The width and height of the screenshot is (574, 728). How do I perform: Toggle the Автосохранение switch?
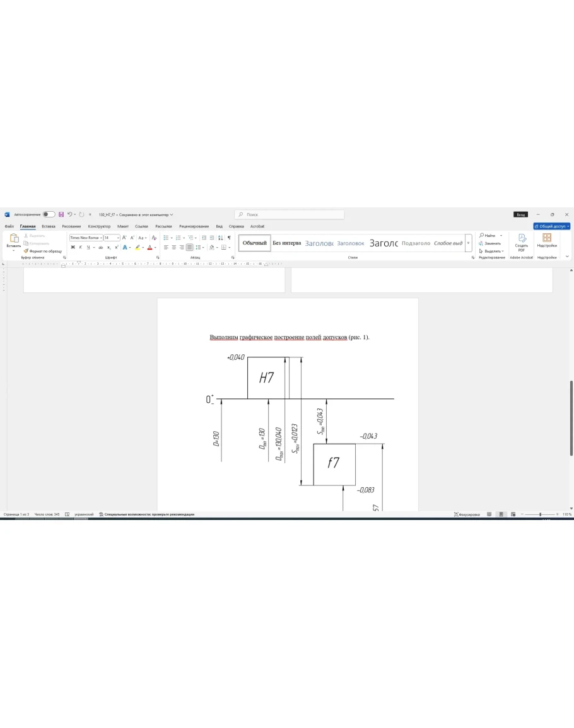[49, 214]
